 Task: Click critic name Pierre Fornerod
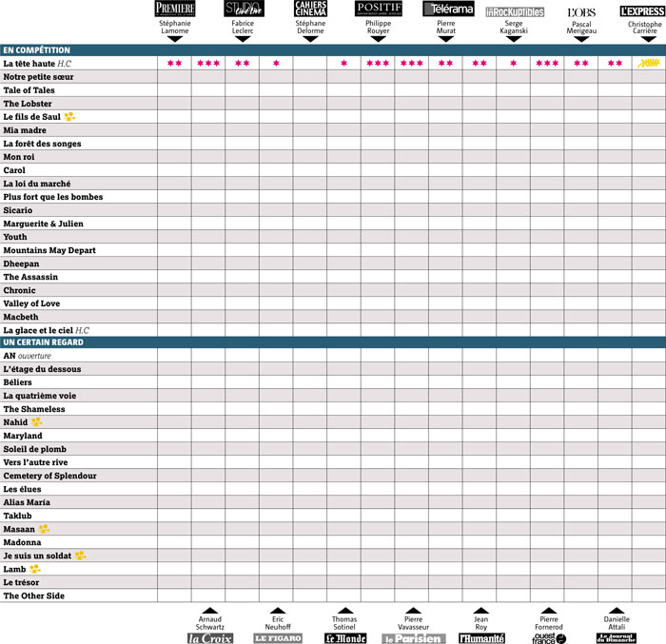[x=549, y=623]
